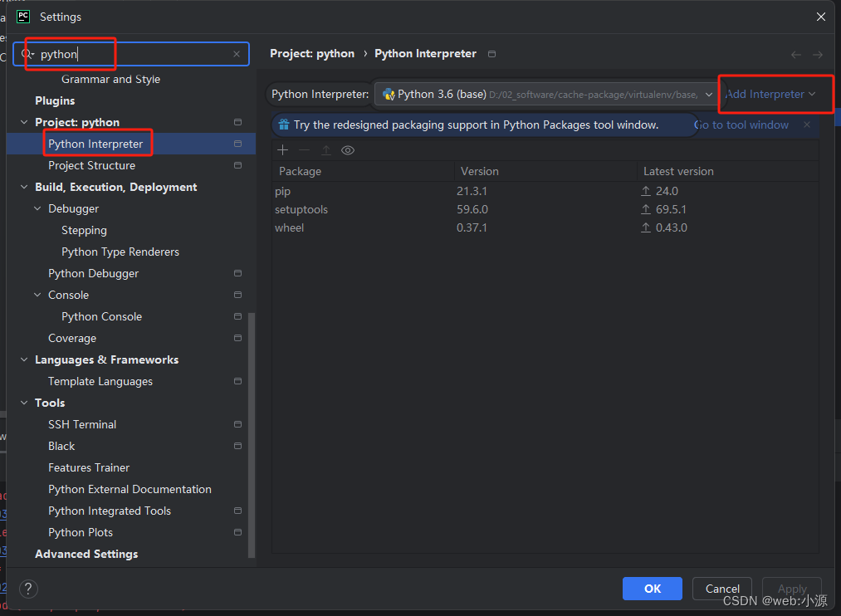Image resolution: width=841 pixels, height=616 pixels.
Task: Open Advanced Settings page
Action: (x=86, y=554)
